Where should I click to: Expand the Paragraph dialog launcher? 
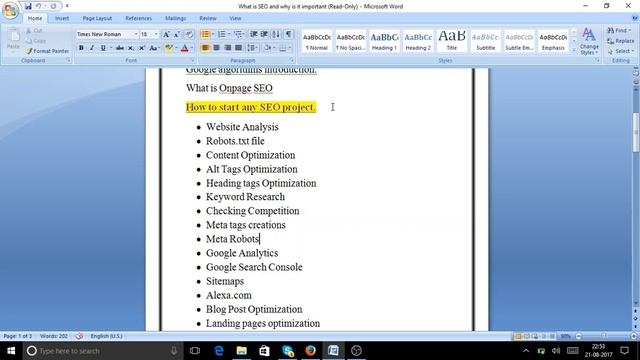pos(292,60)
